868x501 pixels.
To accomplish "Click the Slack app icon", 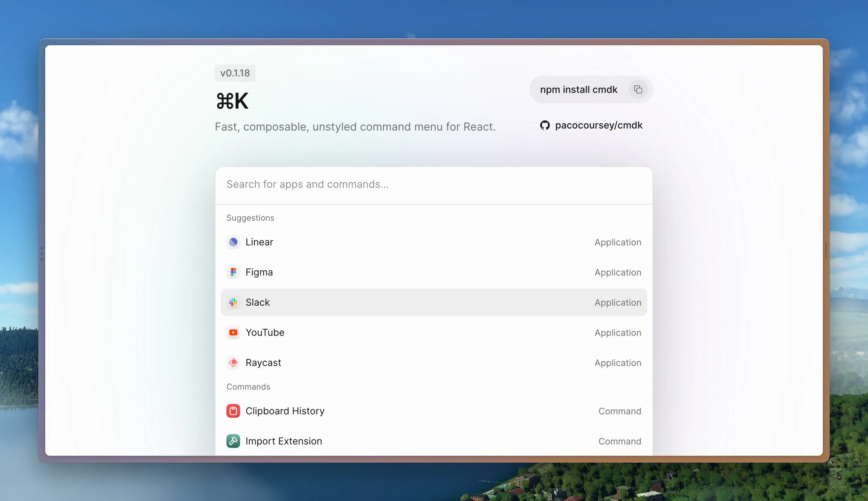I will 233,303.
